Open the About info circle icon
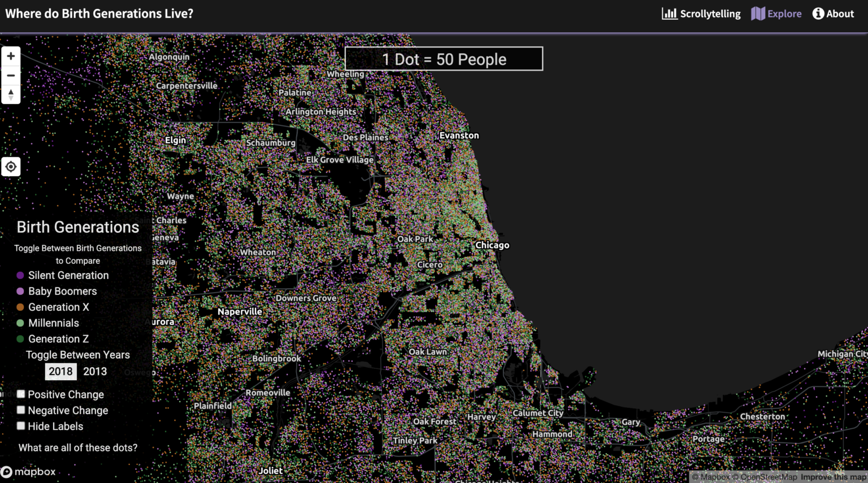Viewport: 868px width, 483px height. click(x=818, y=13)
